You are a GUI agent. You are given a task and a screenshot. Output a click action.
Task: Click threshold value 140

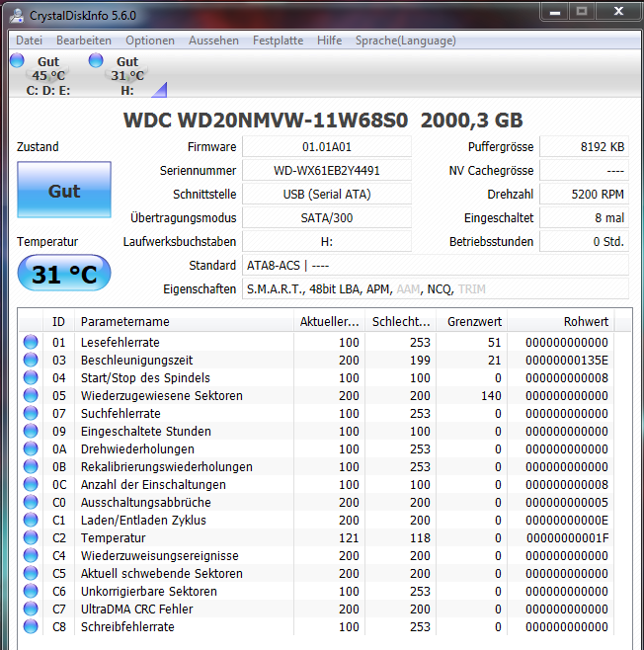tap(491, 396)
